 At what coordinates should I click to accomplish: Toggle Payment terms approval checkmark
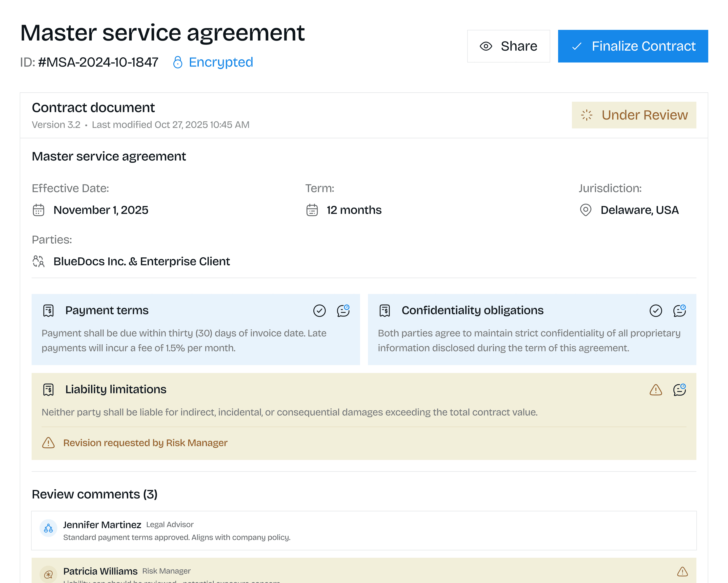click(x=319, y=311)
